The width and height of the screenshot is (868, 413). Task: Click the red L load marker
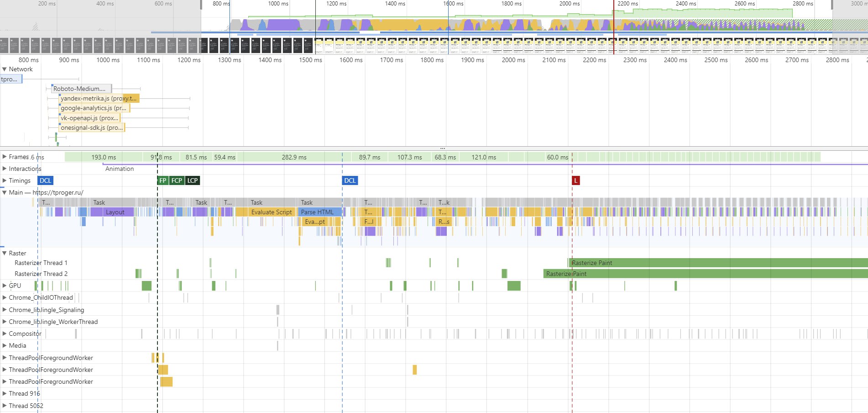[575, 180]
